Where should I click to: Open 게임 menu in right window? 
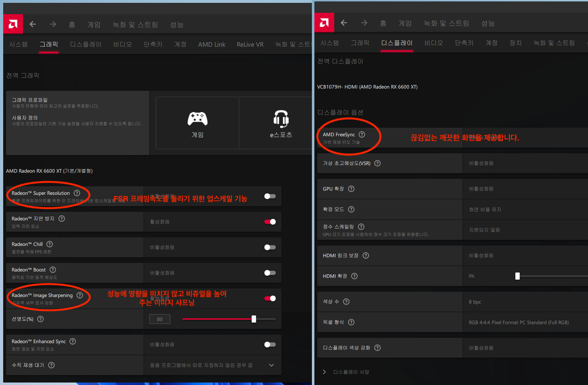[405, 23]
